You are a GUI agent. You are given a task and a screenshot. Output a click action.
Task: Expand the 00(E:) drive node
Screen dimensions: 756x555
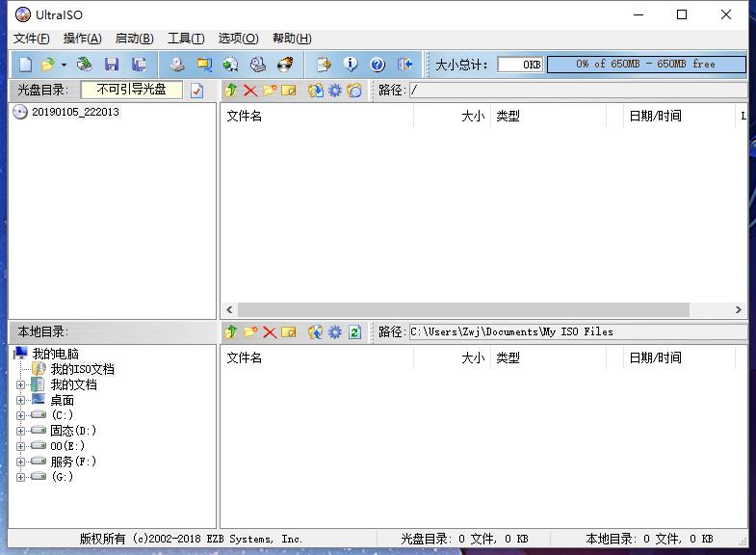click(x=20, y=446)
